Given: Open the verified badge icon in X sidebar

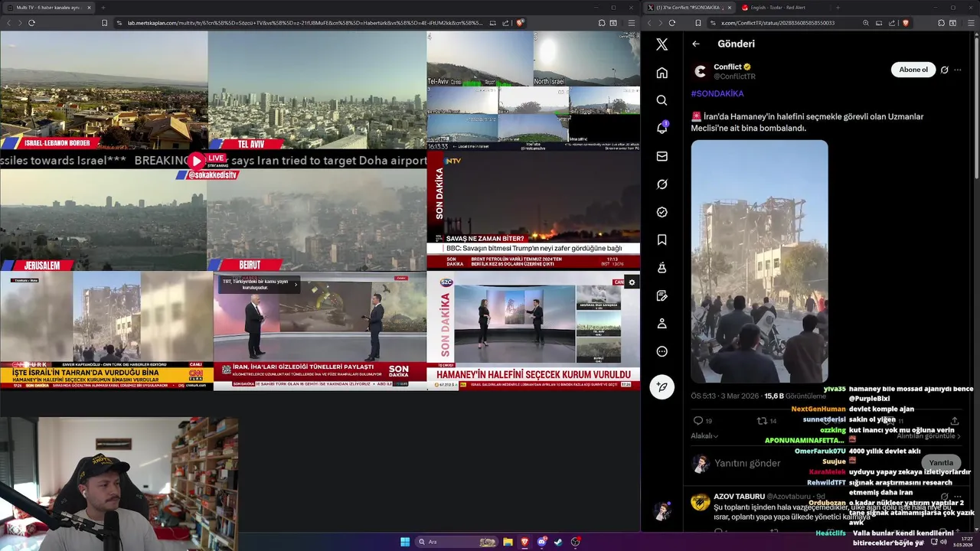Looking at the screenshot, I should coord(661,212).
